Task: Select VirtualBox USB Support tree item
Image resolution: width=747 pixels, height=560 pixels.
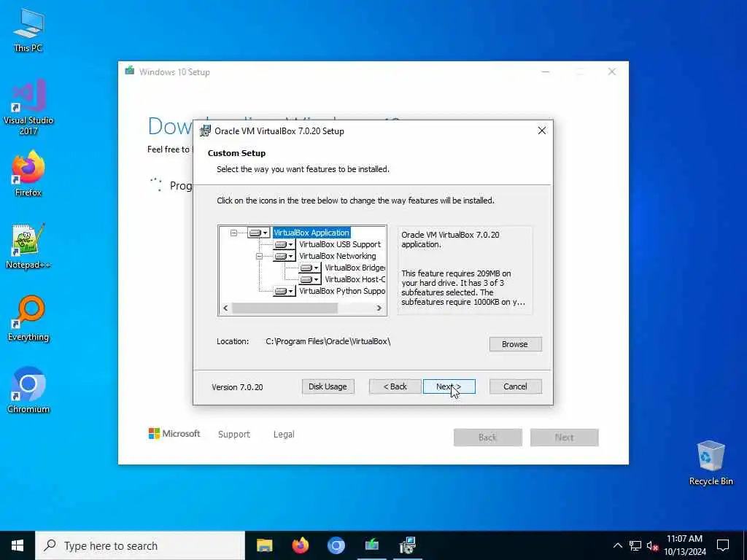Action: (x=340, y=244)
